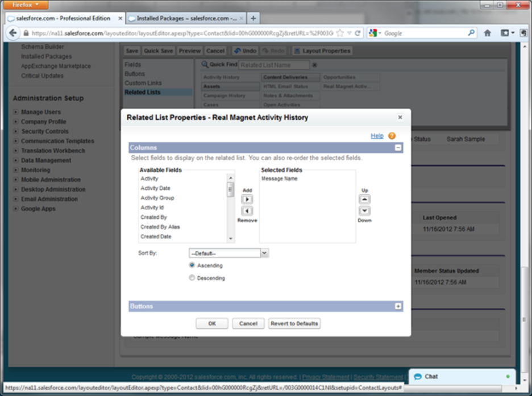The height and width of the screenshot is (396, 532).
Task: Click the Quick Find input field
Action: (274, 65)
